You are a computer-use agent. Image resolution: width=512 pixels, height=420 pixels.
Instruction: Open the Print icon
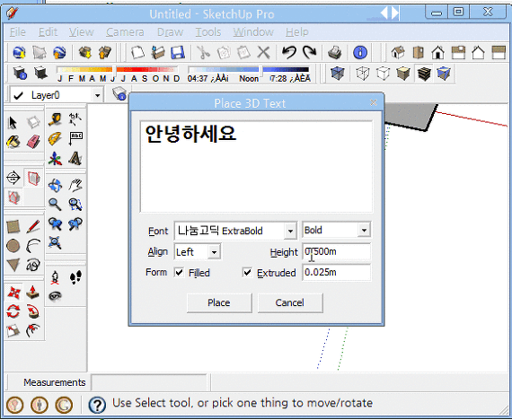pos(334,52)
